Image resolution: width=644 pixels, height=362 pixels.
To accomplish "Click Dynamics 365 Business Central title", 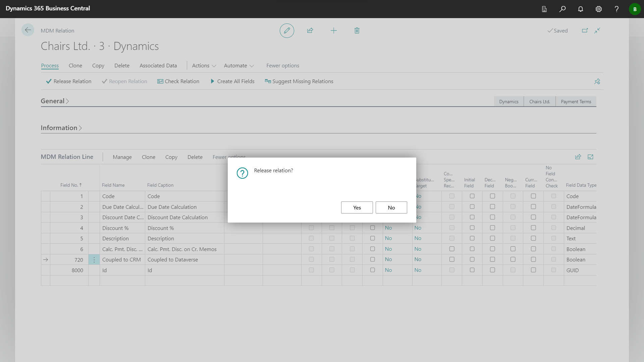I will coord(48,8).
